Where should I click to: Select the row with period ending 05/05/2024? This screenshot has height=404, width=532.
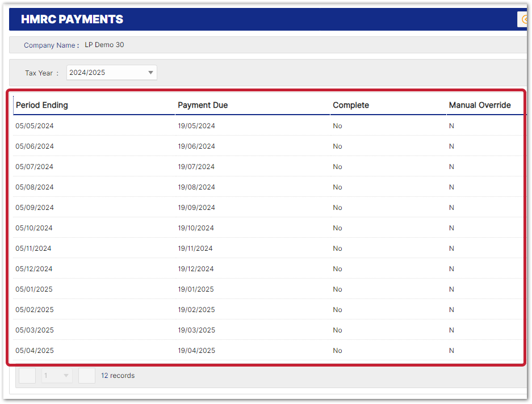click(35, 126)
